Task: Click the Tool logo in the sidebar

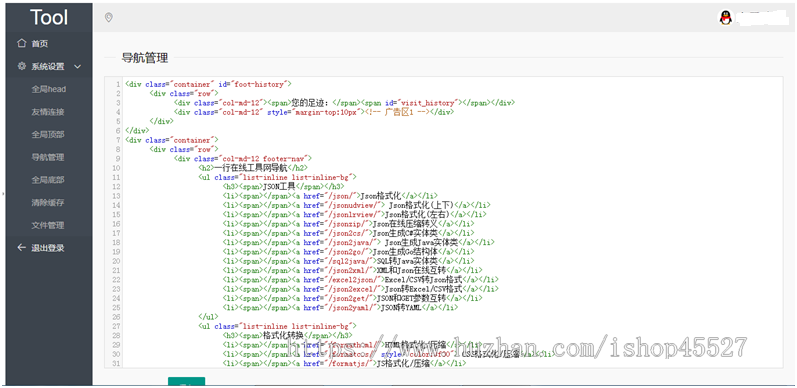Action: tap(49, 17)
